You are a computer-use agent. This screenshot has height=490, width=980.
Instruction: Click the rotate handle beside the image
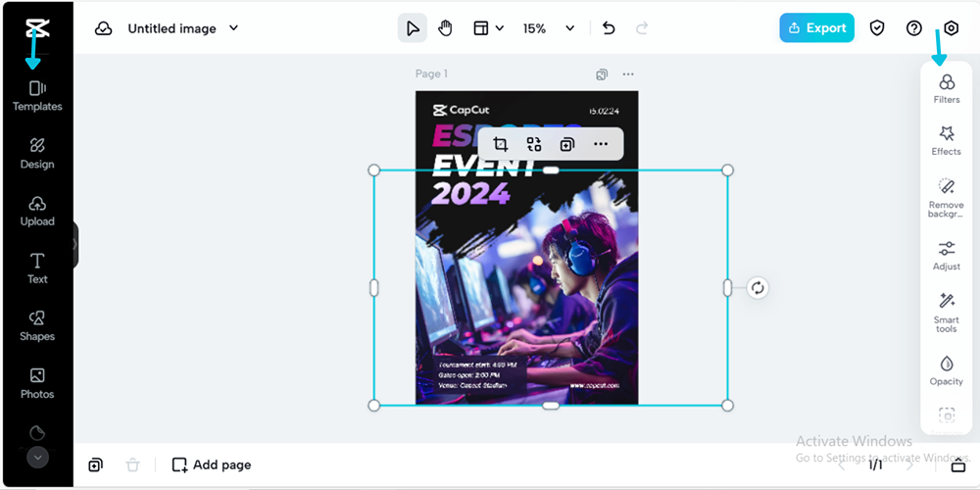coord(758,287)
